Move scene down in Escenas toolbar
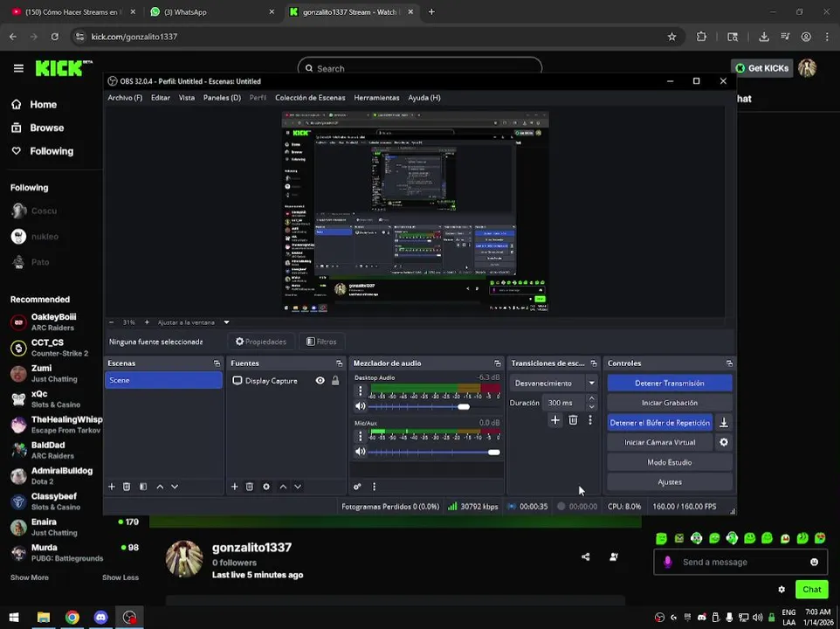The image size is (840, 629). 175,487
